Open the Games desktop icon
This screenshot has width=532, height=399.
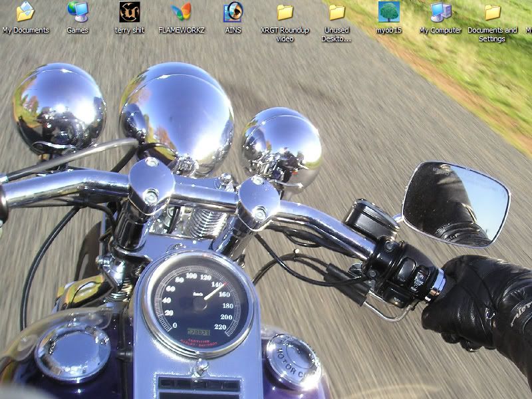pyautogui.click(x=78, y=12)
